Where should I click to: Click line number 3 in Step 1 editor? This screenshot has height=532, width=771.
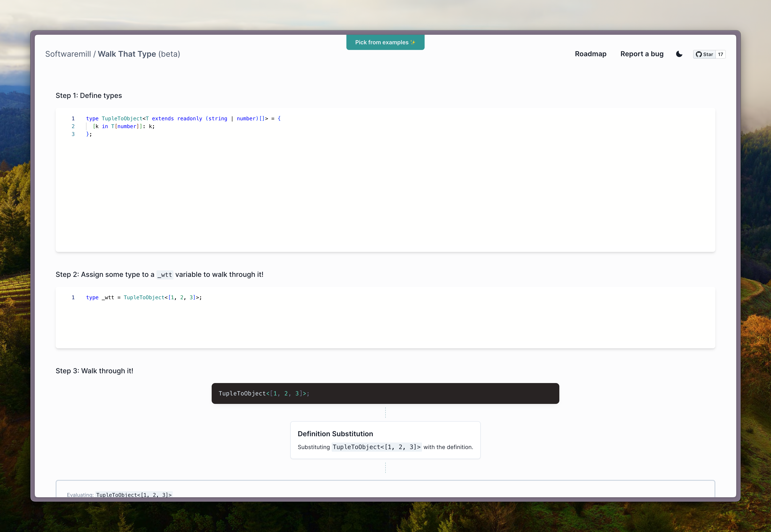[x=73, y=134]
